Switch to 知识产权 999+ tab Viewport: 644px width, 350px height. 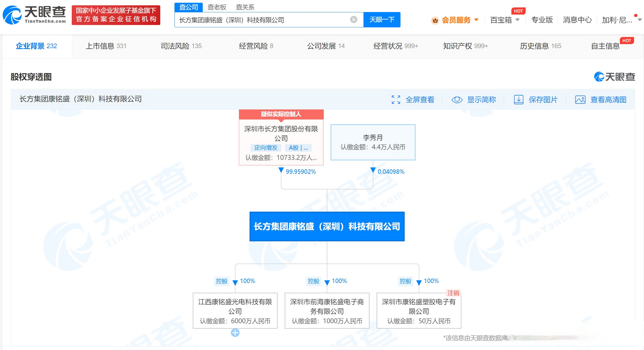coord(466,46)
